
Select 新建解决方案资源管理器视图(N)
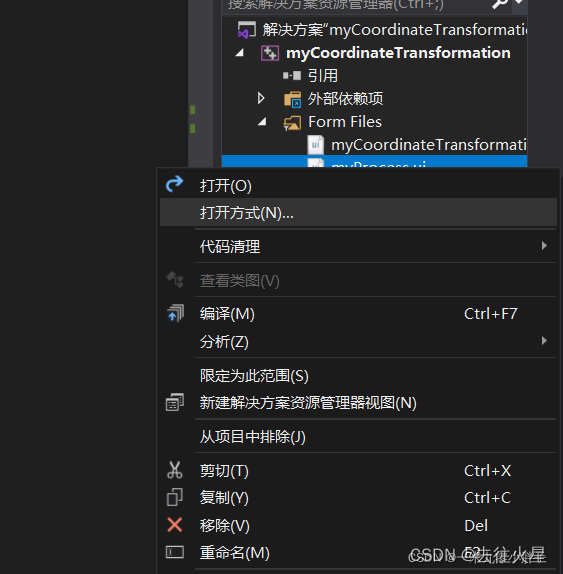(358, 403)
